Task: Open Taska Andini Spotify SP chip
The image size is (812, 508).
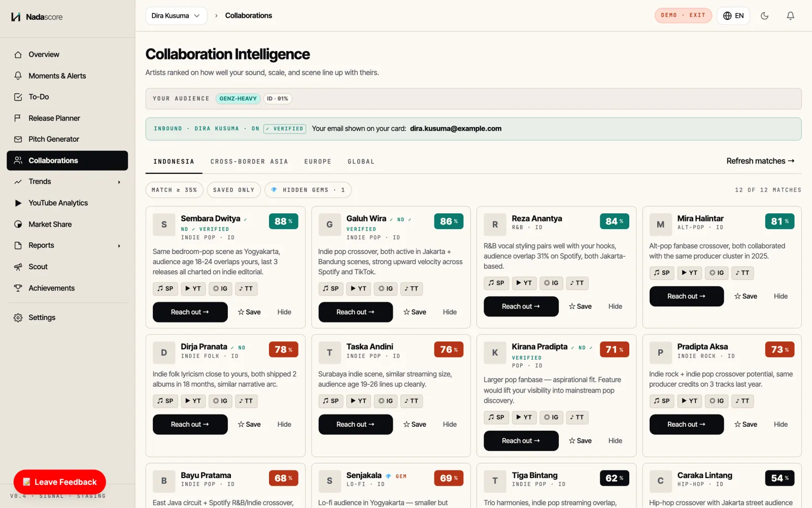Action: 331,401
